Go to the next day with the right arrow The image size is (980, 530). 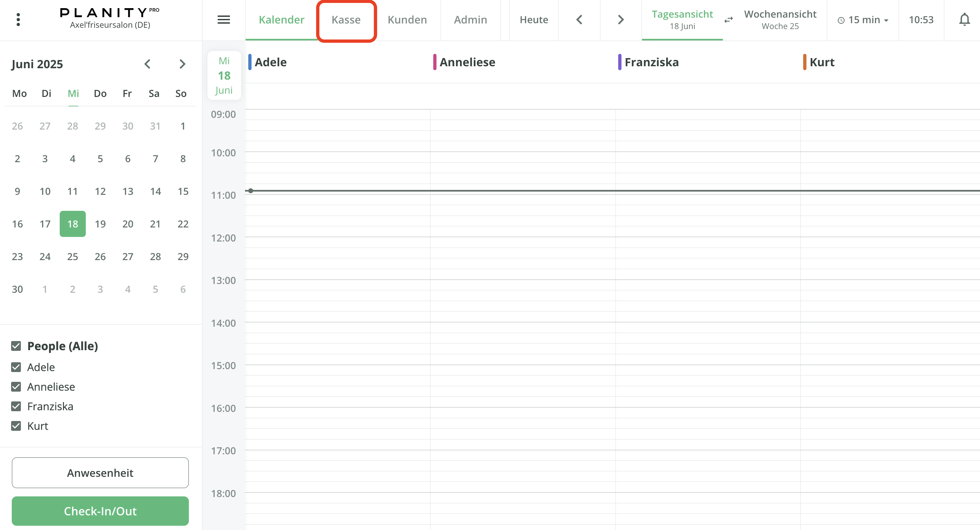click(x=620, y=19)
